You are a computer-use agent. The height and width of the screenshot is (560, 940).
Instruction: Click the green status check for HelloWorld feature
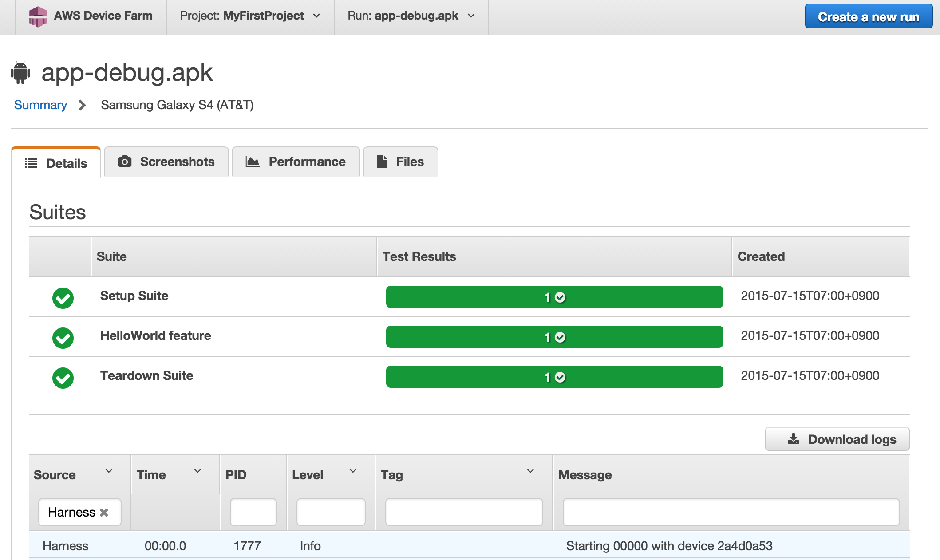pyautogui.click(x=63, y=338)
